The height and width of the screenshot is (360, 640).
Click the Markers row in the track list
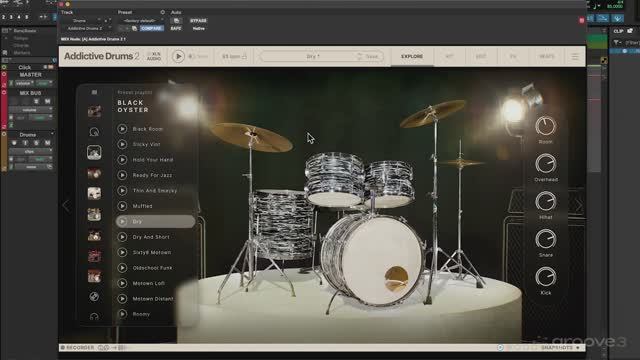pos(22,53)
